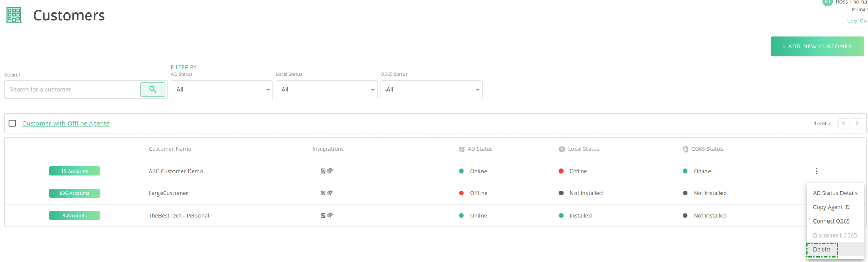Click the ABC Customer Demo Local Offline dot
This screenshot has width=868, height=262.
[x=561, y=171]
